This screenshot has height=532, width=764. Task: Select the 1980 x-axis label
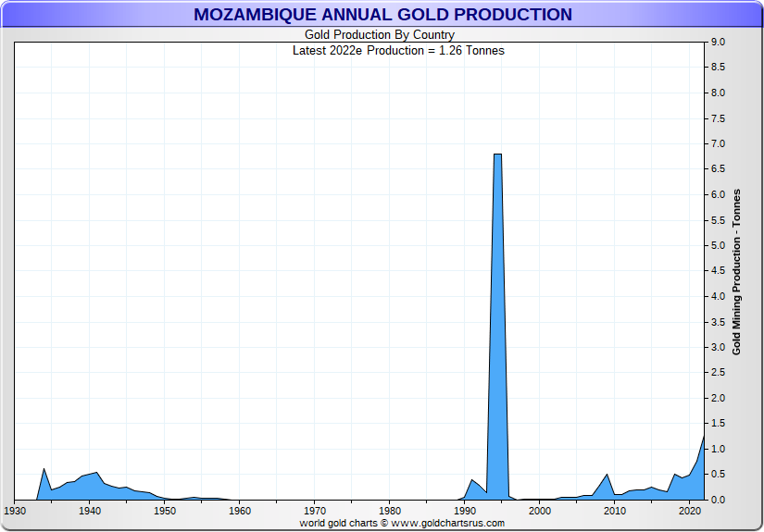(x=390, y=511)
